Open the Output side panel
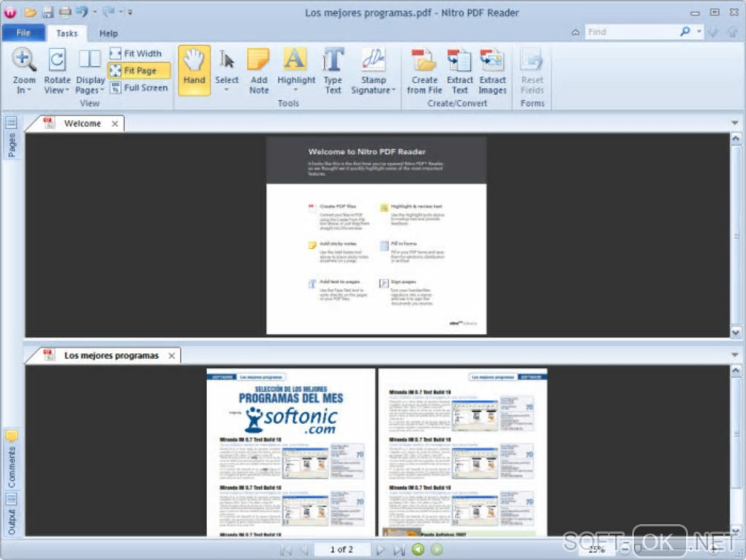This screenshot has width=746, height=560. [12, 514]
